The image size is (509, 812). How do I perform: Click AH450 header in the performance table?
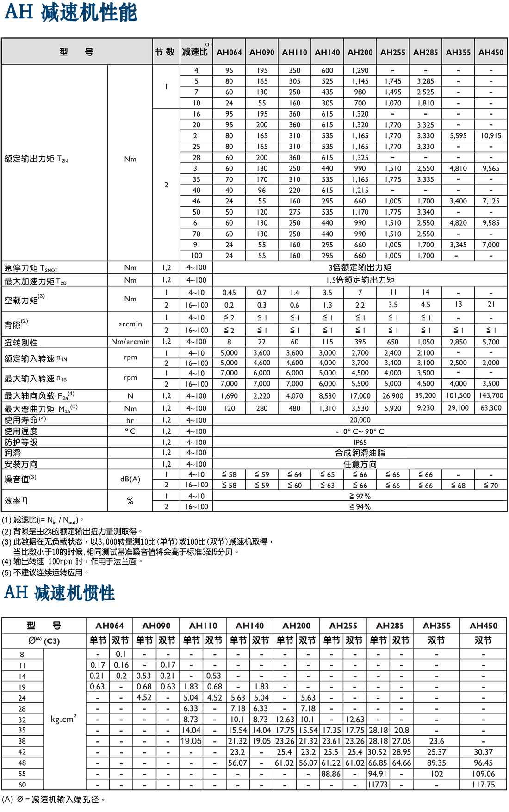(x=491, y=52)
